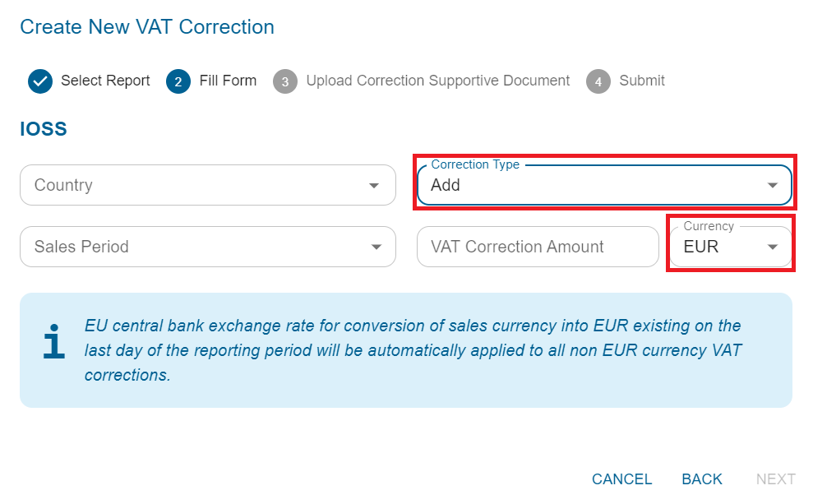Expand the Correction Type dropdown showing Add
Image resolution: width=813 pixels, height=504 pixels.
(x=592, y=186)
